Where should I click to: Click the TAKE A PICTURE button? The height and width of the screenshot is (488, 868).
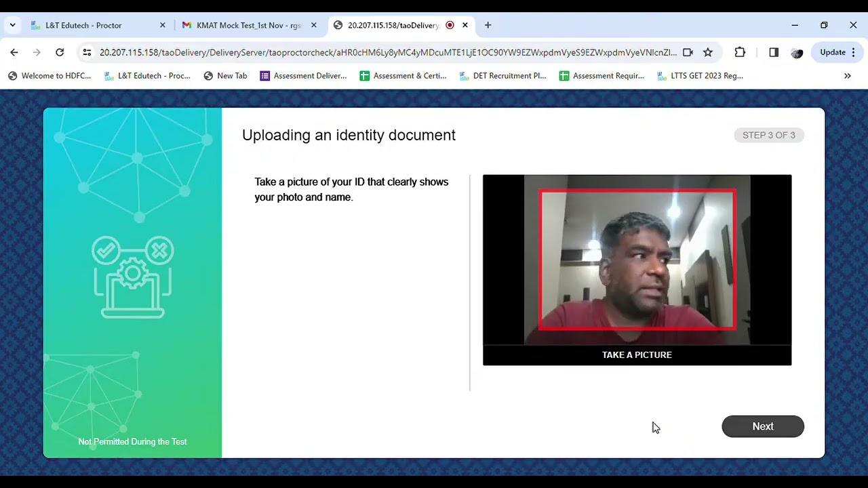coord(637,355)
